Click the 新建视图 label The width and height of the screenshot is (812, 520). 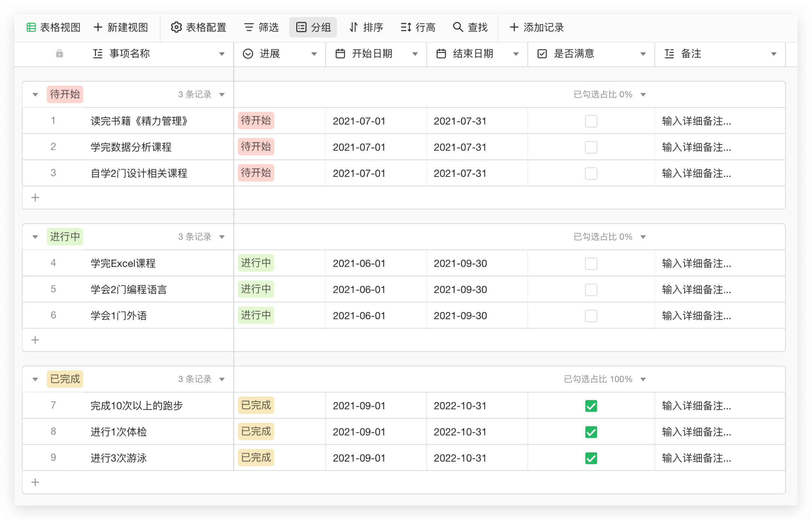[x=127, y=27]
